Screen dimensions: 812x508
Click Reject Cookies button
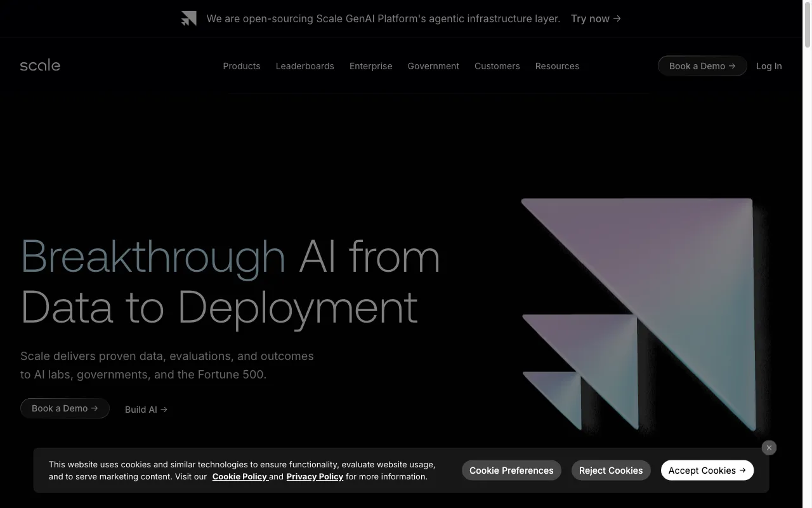click(x=611, y=471)
